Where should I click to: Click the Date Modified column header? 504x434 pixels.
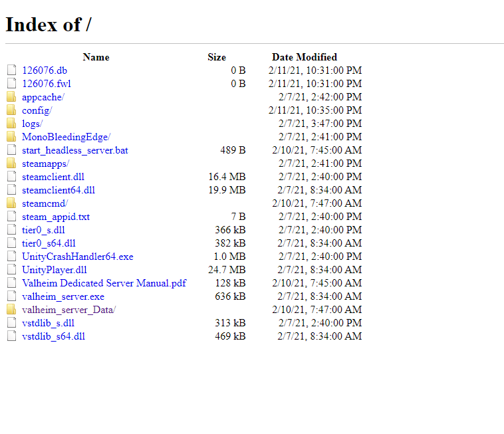click(x=305, y=57)
